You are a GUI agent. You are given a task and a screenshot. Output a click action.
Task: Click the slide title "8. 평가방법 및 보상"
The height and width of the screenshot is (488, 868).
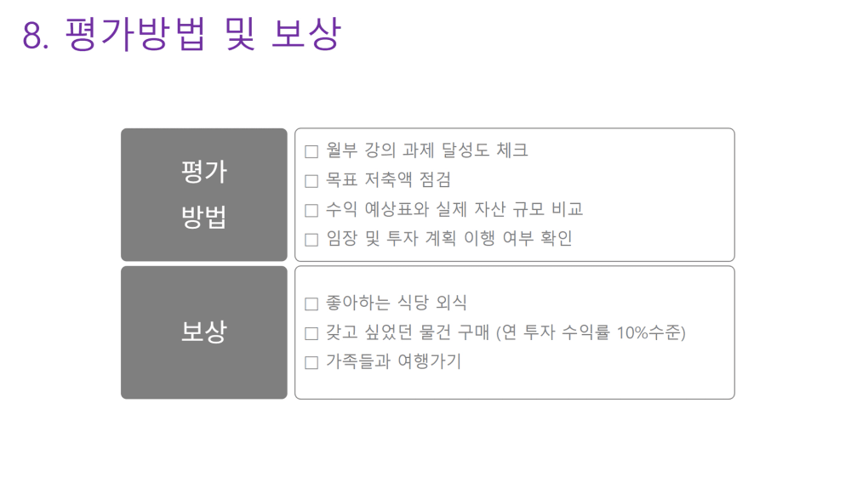[x=181, y=34]
